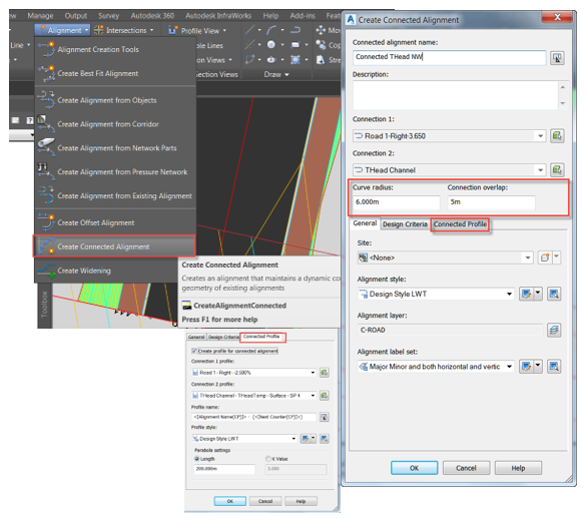Switch to Design Criteria tab in dialog
The height and width of the screenshot is (518, 586).
pos(405,224)
